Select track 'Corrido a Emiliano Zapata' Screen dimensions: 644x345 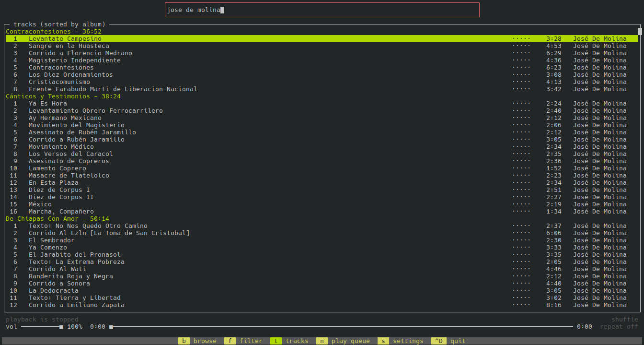click(322, 305)
